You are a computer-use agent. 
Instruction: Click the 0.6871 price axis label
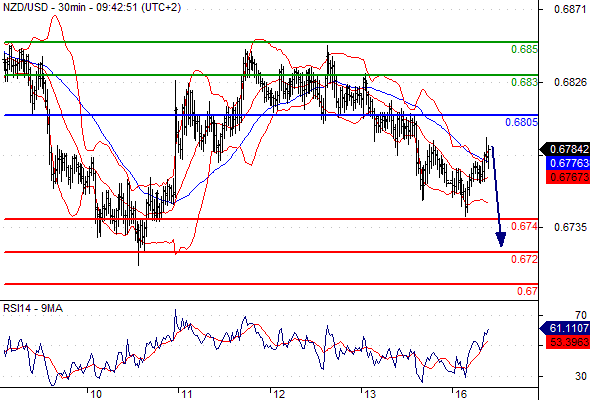(570, 9)
